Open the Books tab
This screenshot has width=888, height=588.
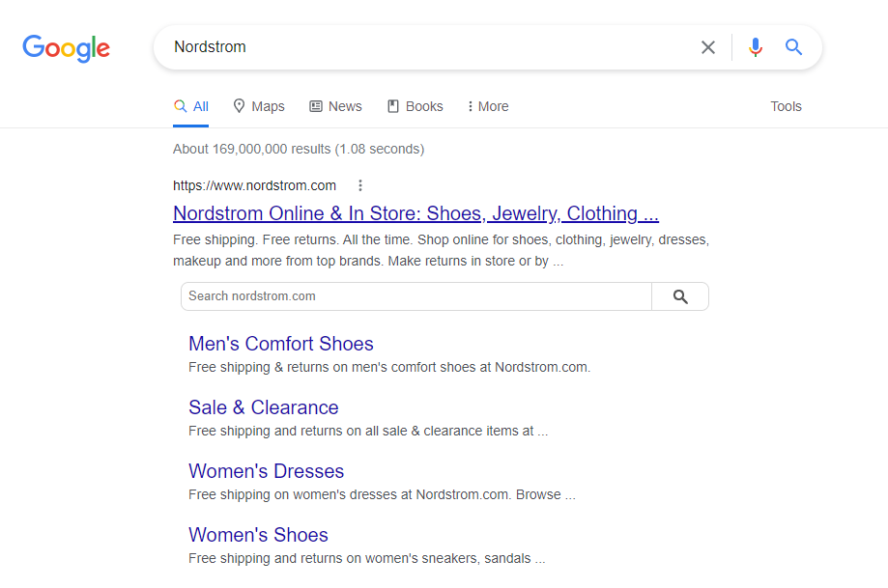click(415, 106)
